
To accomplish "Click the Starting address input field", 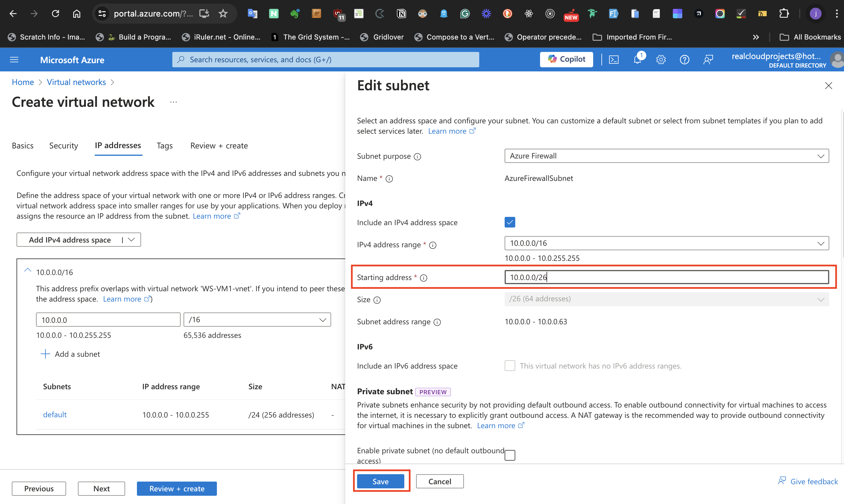I will point(666,277).
